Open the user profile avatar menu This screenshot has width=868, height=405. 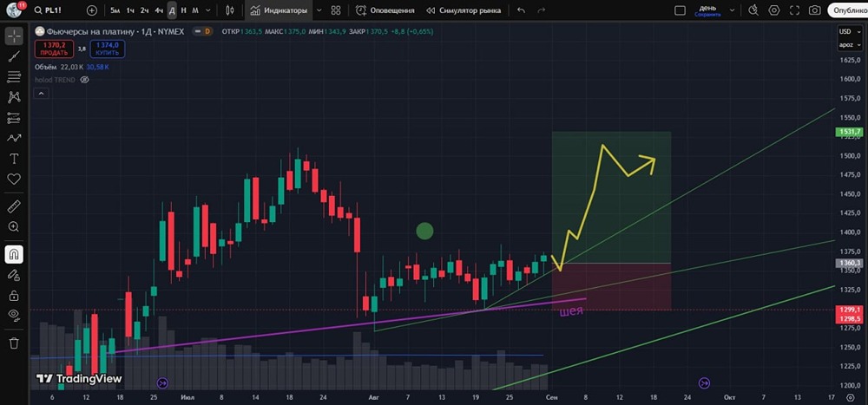(x=15, y=10)
